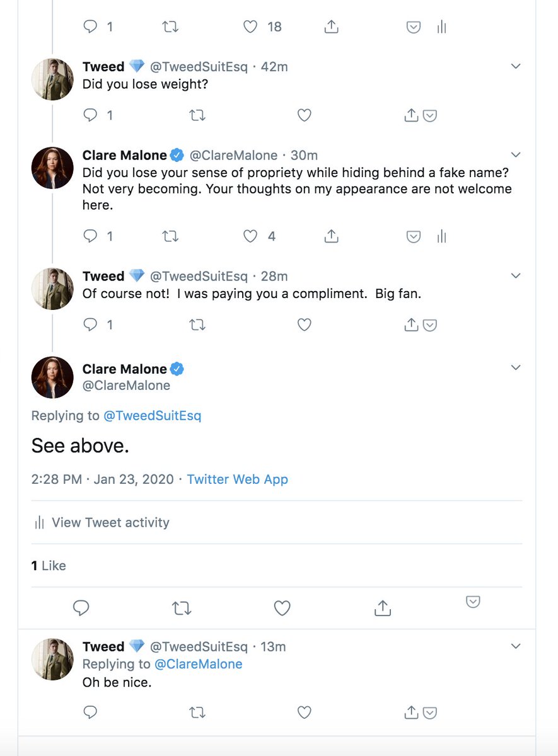This screenshot has height=756, width=558.
Task: Open Clare Malone's avatar on main tweet
Action: [x=52, y=378]
